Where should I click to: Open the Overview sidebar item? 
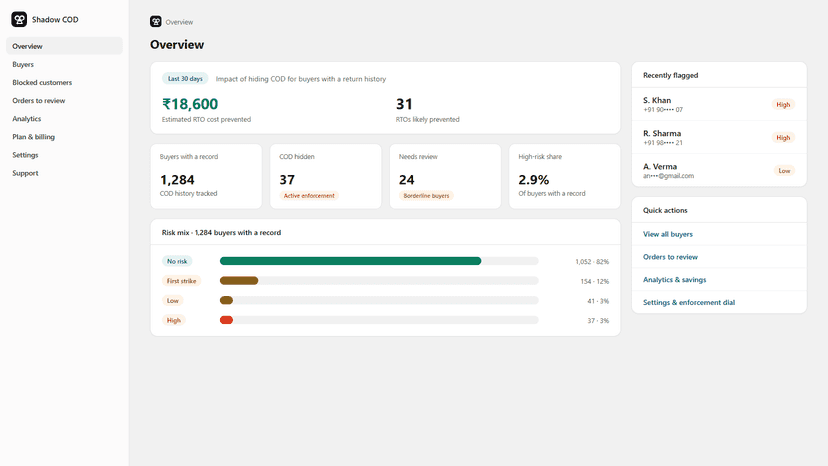point(64,46)
